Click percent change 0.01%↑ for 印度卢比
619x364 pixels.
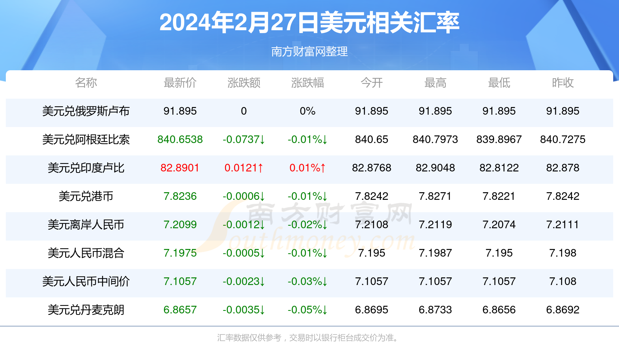pos(307,168)
